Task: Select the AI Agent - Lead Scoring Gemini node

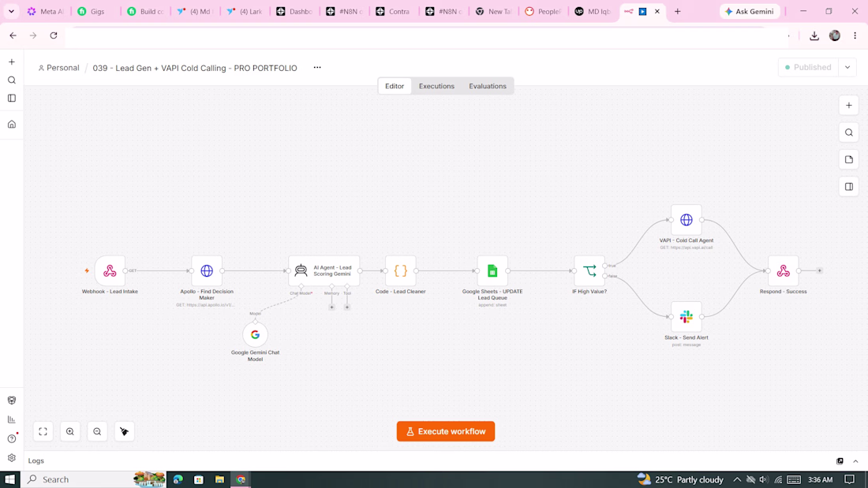Action: click(x=324, y=270)
